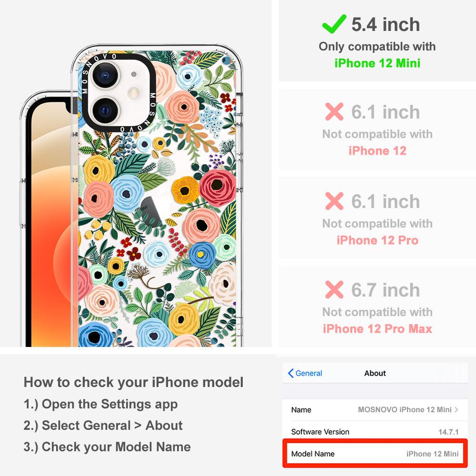The height and width of the screenshot is (476, 476).
Task: Tap the blue back chevron beside General
Action: point(290,373)
